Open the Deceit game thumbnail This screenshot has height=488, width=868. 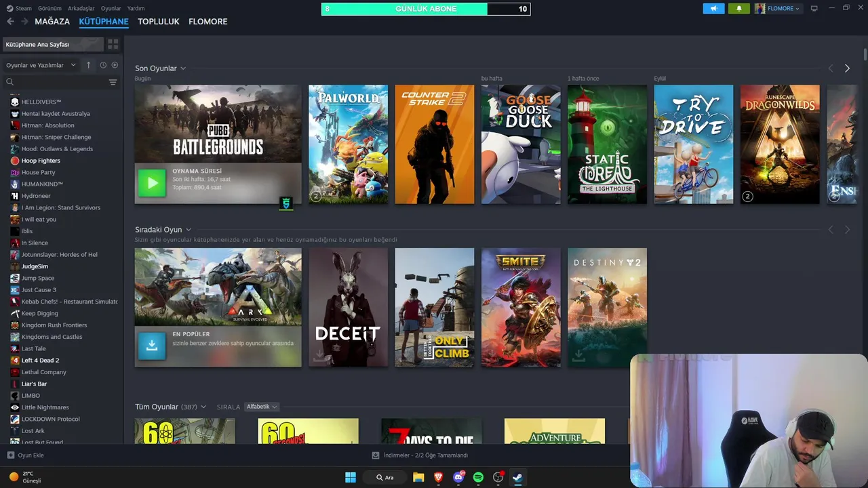tap(348, 307)
